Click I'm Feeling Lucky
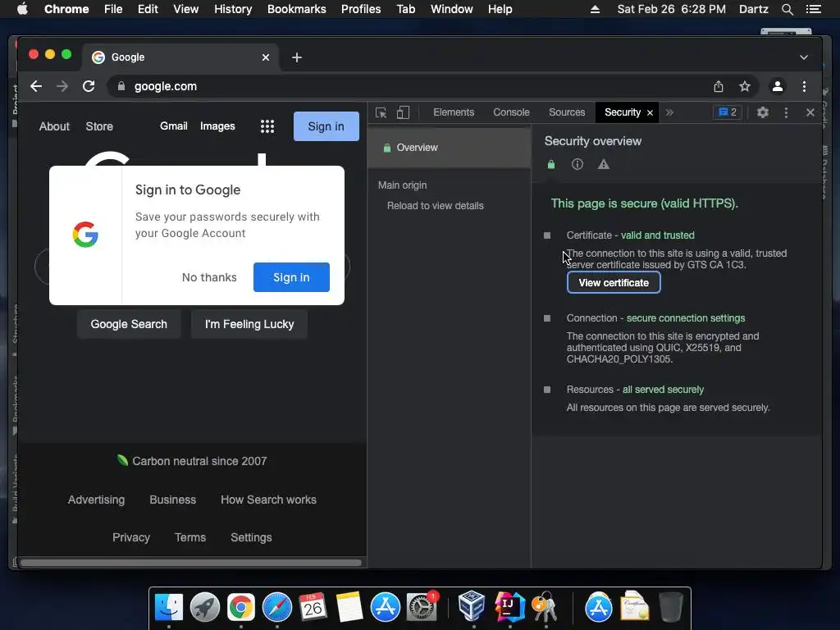The width and height of the screenshot is (840, 630). tap(249, 324)
